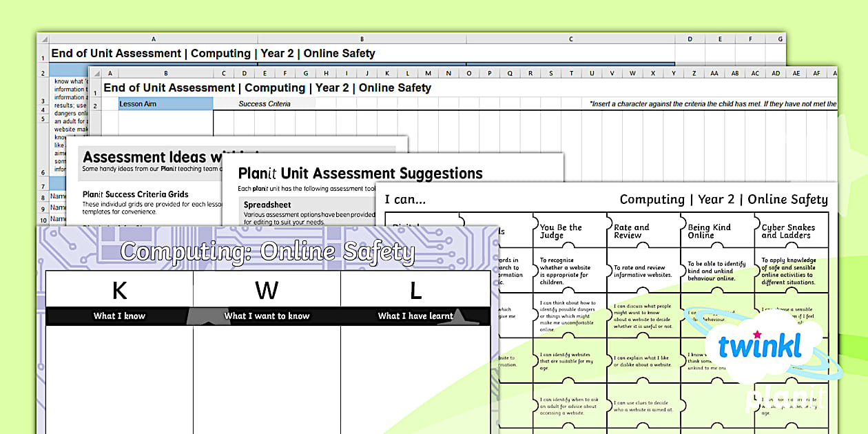Click the Computing: Online Safety KWL title
This screenshot has height=434, width=868.
[267, 252]
